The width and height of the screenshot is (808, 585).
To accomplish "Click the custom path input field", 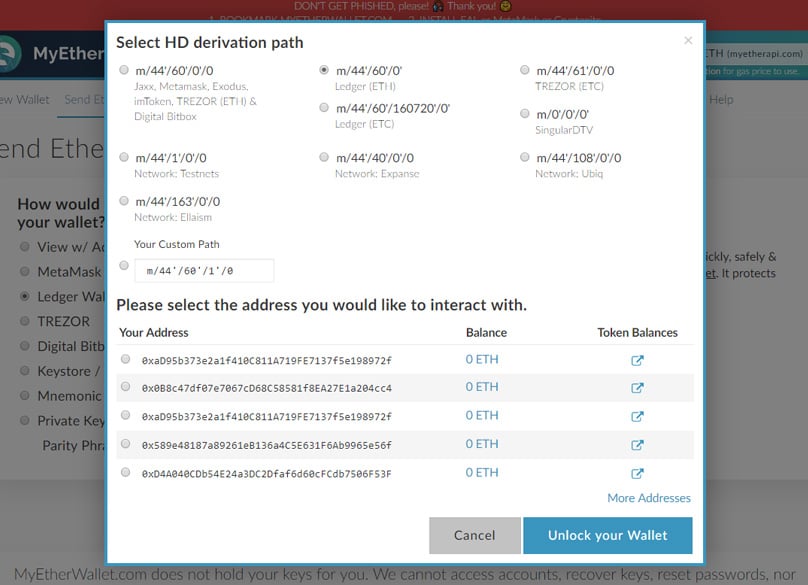I will (204, 271).
